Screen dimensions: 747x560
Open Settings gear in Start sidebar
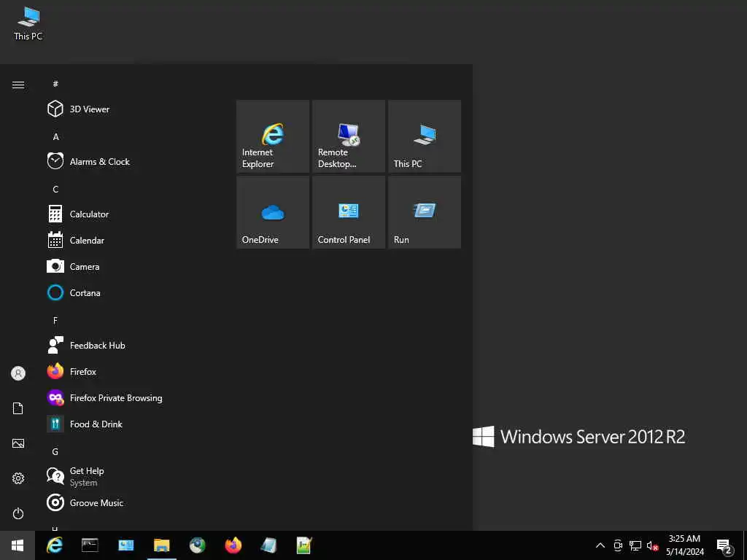coord(18,478)
